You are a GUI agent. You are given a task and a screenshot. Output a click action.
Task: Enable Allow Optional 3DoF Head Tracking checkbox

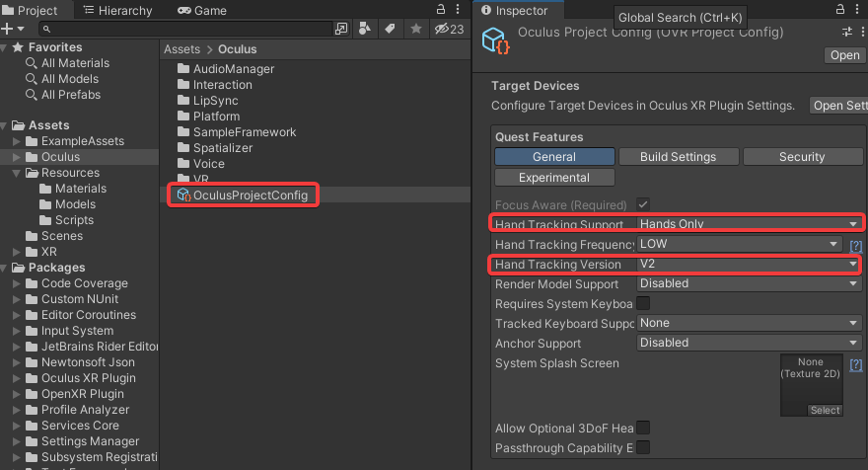pos(643,428)
